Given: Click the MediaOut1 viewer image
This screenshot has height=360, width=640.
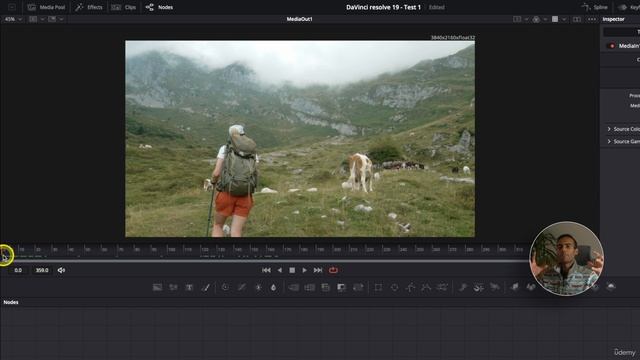Looking at the screenshot, I should (300, 139).
